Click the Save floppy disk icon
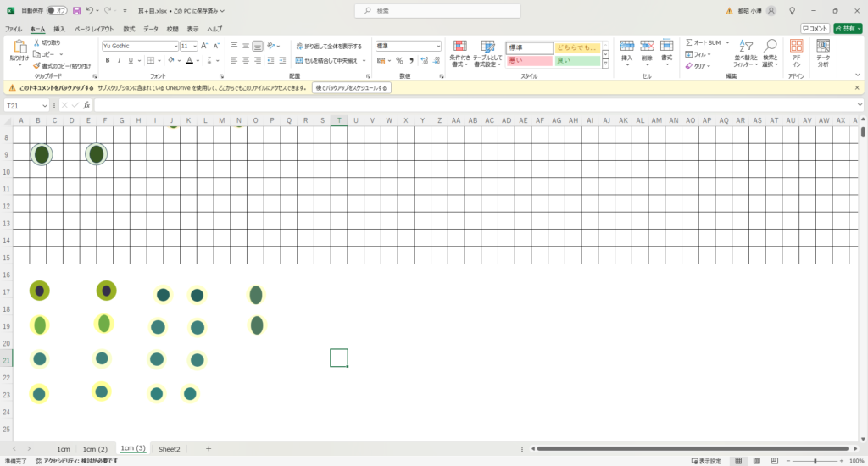Viewport: 868px width, 466px height. click(x=77, y=11)
